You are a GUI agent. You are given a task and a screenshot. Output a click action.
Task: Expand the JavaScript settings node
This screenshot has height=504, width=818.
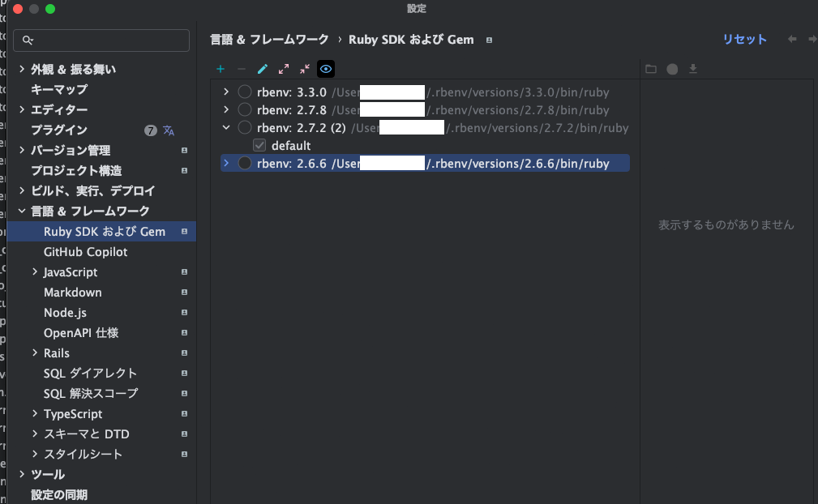[x=34, y=272]
